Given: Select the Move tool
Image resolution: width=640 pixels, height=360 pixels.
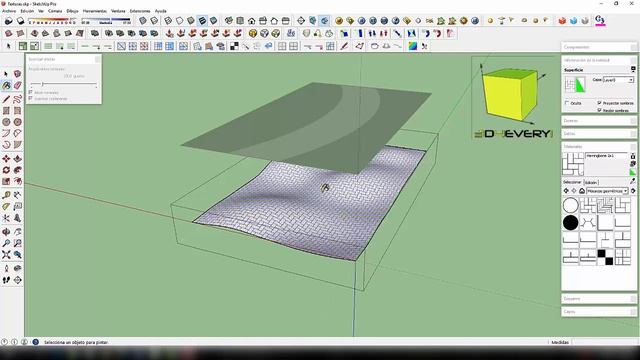Looking at the screenshot, I should point(6,158).
